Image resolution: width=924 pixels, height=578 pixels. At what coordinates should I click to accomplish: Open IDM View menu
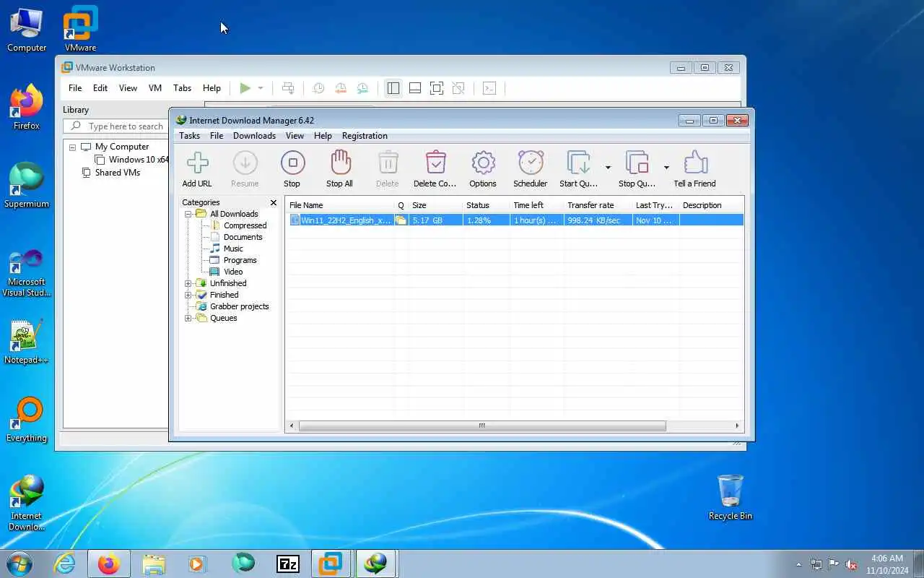[295, 136]
